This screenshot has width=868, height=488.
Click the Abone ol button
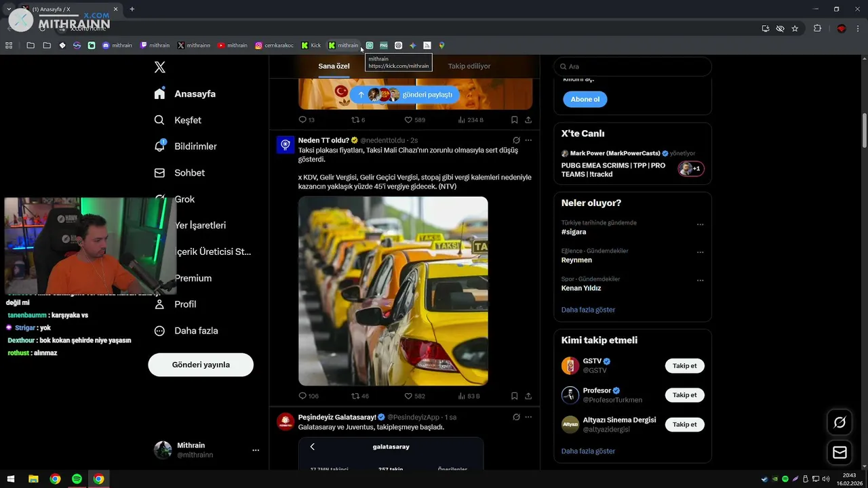585,99
